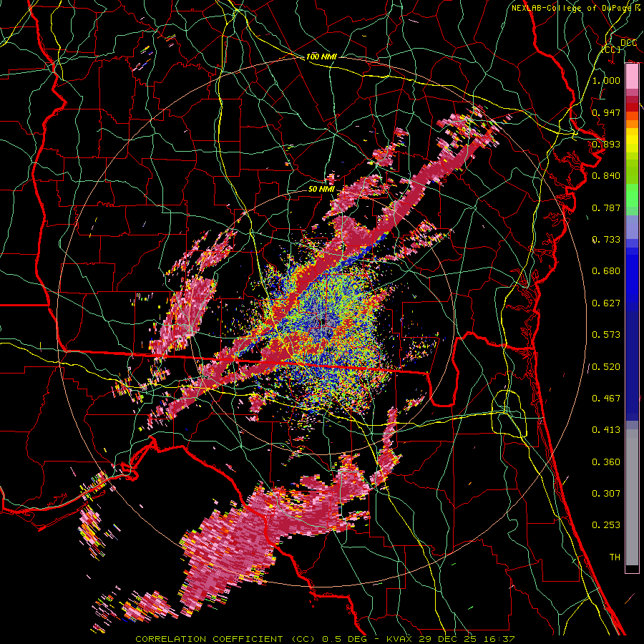The image size is (644, 644).
Task: Click the 50 NMI range ring label
Action: [321, 189]
